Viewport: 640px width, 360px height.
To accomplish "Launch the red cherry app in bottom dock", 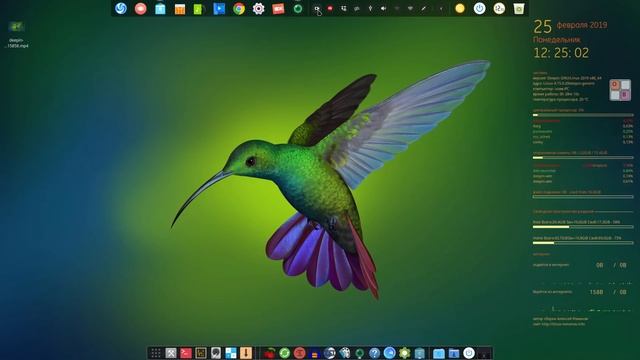I will coord(269,353).
